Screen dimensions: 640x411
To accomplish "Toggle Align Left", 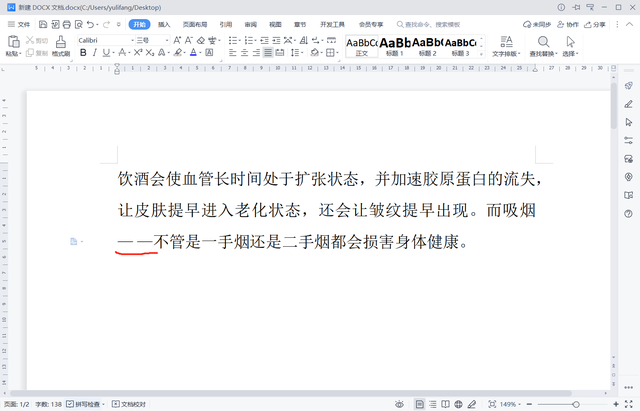I will click(x=232, y=52).
